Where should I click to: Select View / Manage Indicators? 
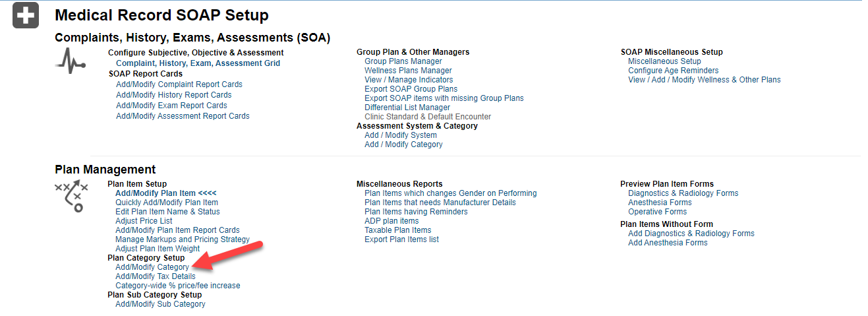409,80
